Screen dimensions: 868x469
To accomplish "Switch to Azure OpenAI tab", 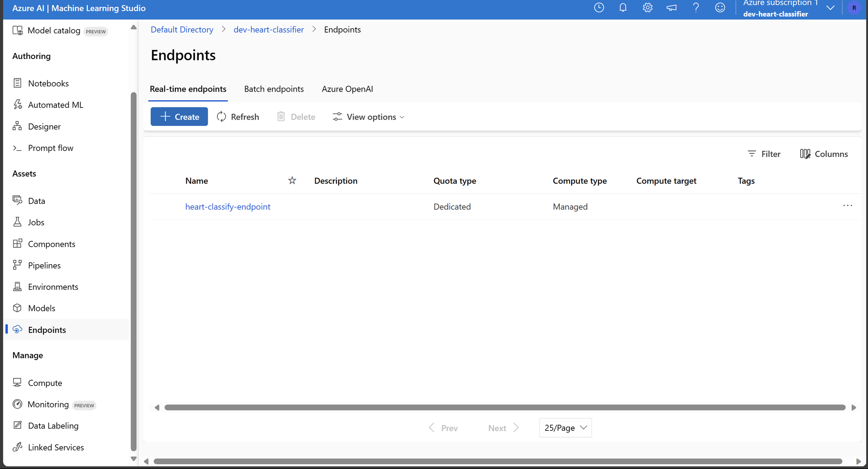I will coord(347,89).
